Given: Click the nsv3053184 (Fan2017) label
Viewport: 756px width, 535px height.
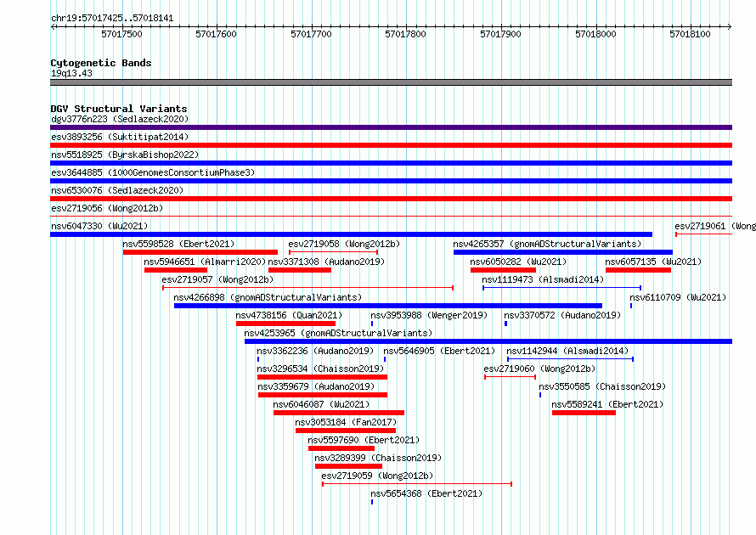Looking at the screenshot, I should pos(346,422).
